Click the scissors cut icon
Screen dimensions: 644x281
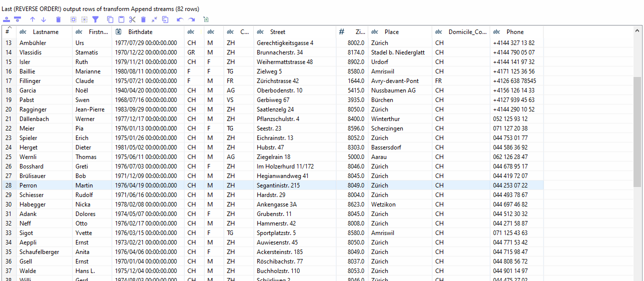(x=132, y=19)
